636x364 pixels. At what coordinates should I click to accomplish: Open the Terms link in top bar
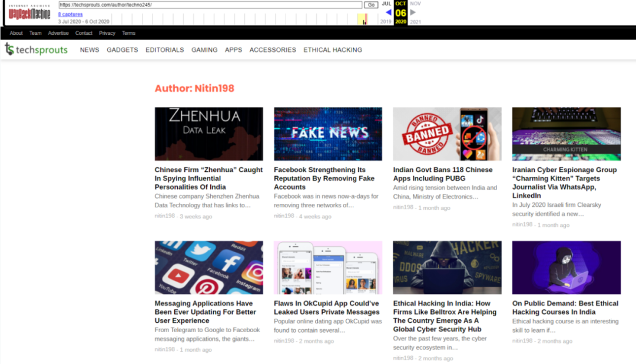tap(128, 33)
